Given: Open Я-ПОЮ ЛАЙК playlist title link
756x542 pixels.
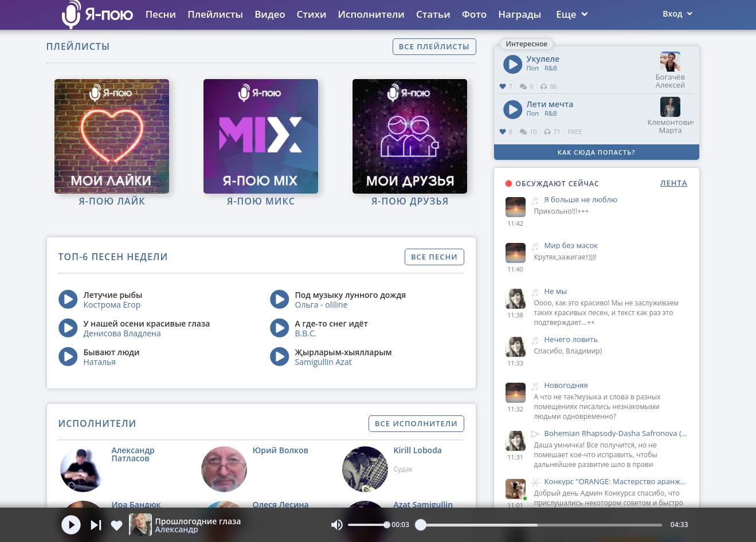Looking at the screenshot, I should 112,201.
